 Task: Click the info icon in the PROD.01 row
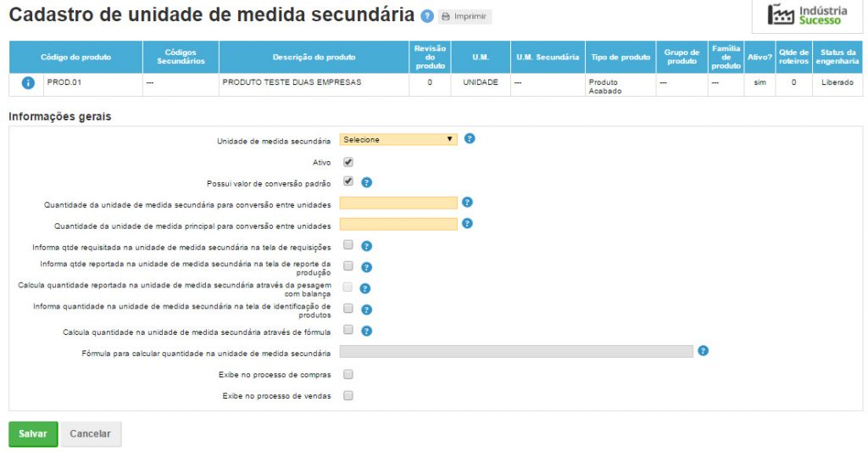tap(27, 83)
